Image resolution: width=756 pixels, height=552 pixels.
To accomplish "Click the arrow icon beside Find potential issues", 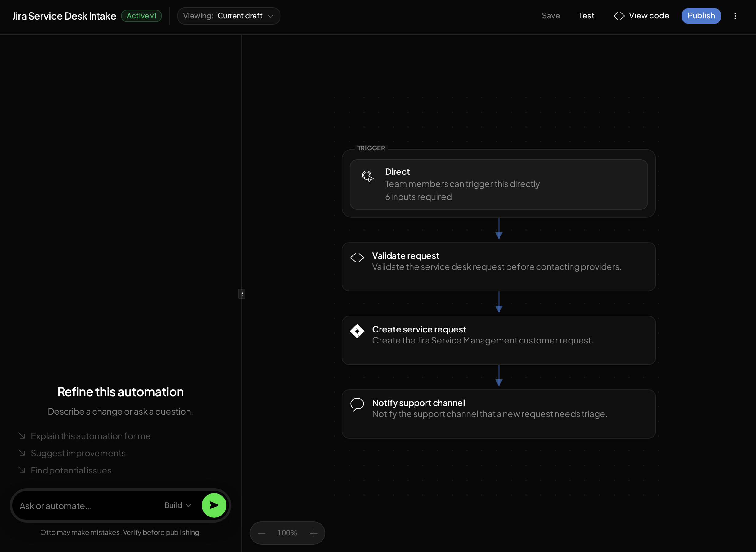I will coord(22,470).
